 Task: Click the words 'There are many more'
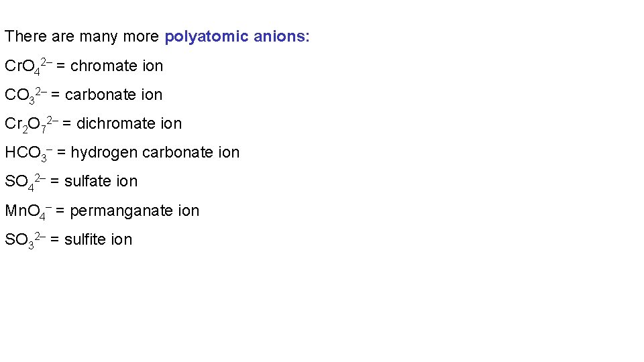click(82, 37)
